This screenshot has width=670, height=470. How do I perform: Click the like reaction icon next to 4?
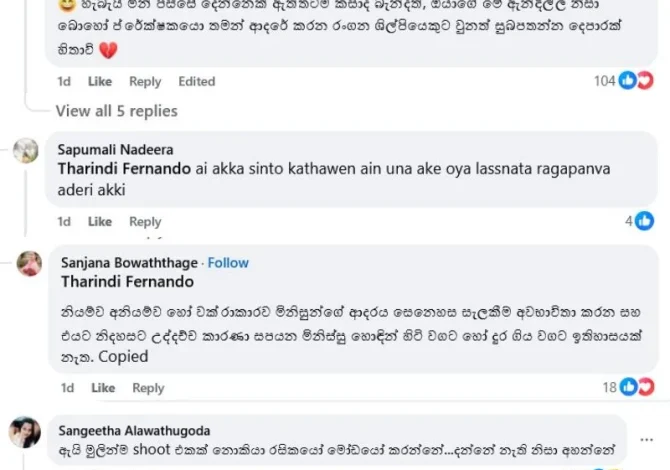click(x=644, y=221)
